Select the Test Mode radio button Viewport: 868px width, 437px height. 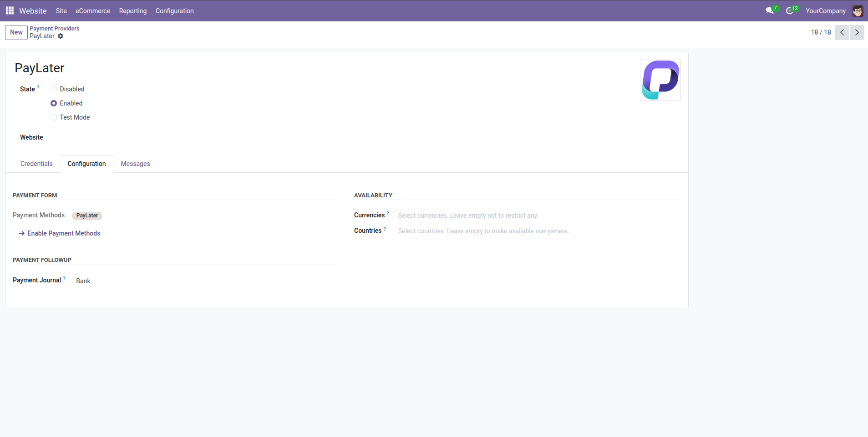pos(54,117)
